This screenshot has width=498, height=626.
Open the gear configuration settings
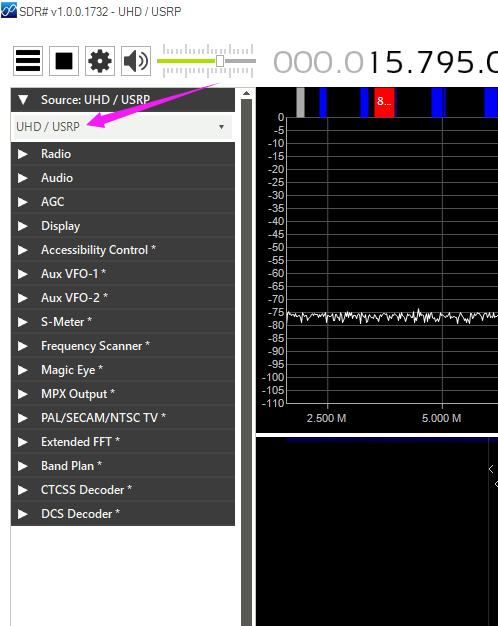[x=100, y=61]
